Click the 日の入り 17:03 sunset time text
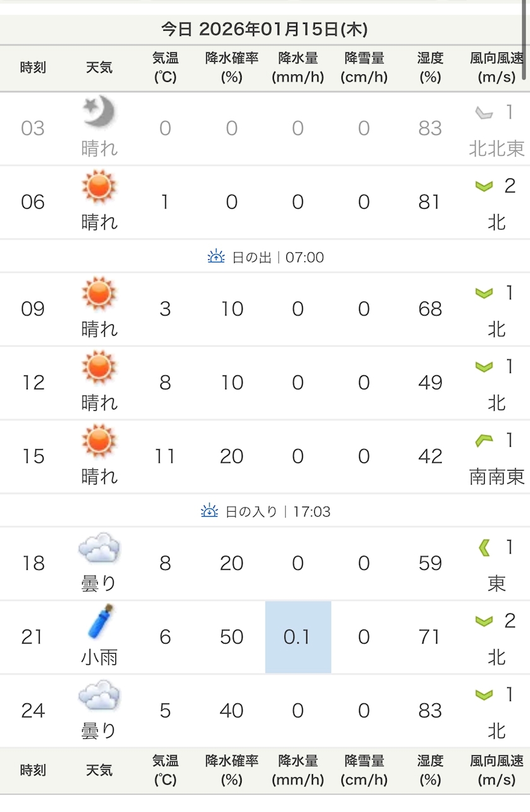The image size is (530, 812). (x=278, y=512)
